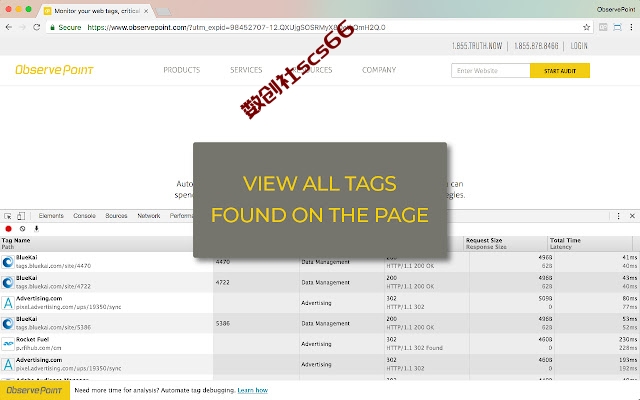This screenshot has height=400, width=640.
Task: Close the Monitor your web tags tab
Action: 146,11
